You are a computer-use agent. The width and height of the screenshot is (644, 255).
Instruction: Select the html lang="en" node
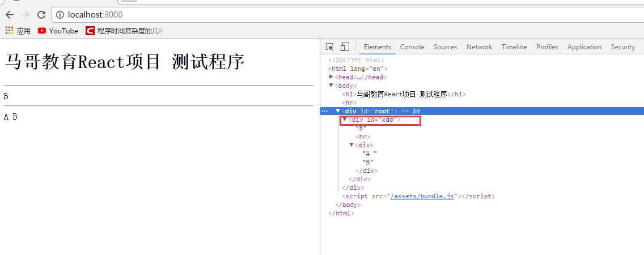pos(358,69)
